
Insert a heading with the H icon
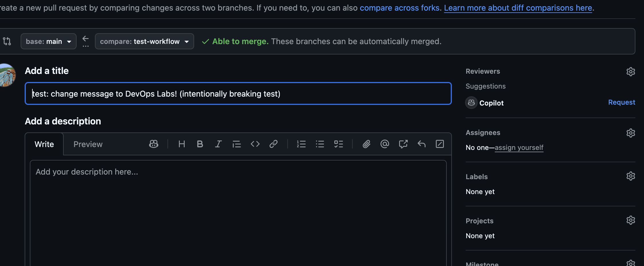tap(182, 144)
